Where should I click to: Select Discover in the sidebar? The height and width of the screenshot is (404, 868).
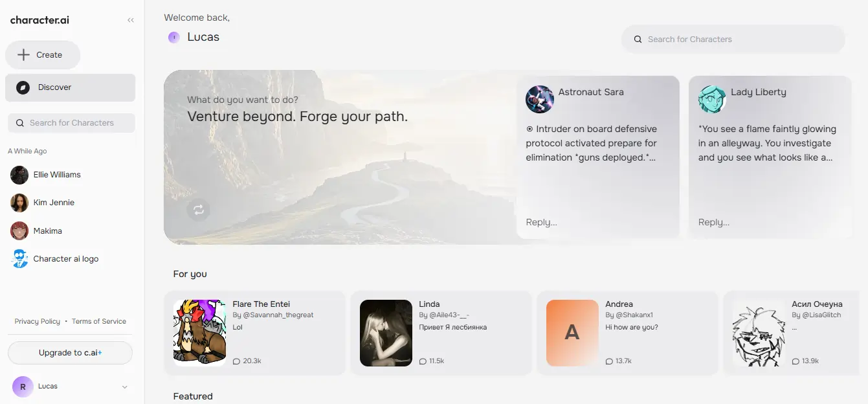pyautogui.click(x=70, y=87)
